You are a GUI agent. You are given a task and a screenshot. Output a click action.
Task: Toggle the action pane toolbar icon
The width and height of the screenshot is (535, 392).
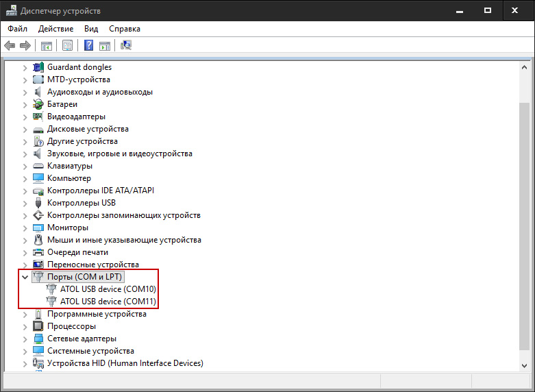[x=105, y=45]
